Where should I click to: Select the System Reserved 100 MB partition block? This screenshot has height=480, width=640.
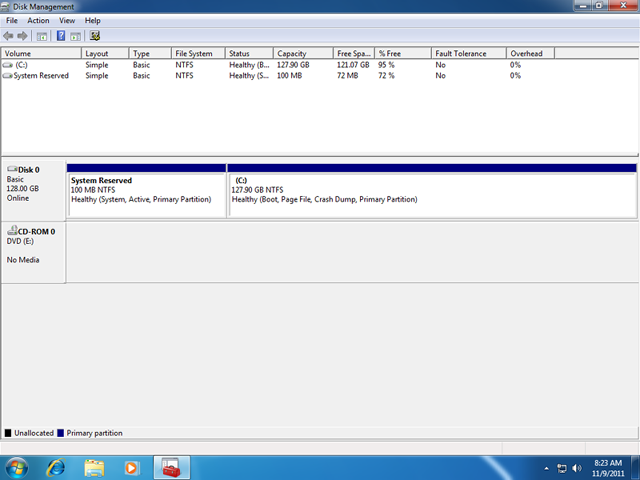[147, 191]
